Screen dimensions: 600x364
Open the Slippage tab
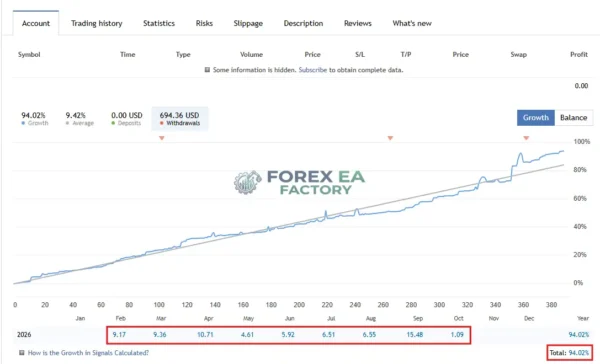(x=248, y=23)
